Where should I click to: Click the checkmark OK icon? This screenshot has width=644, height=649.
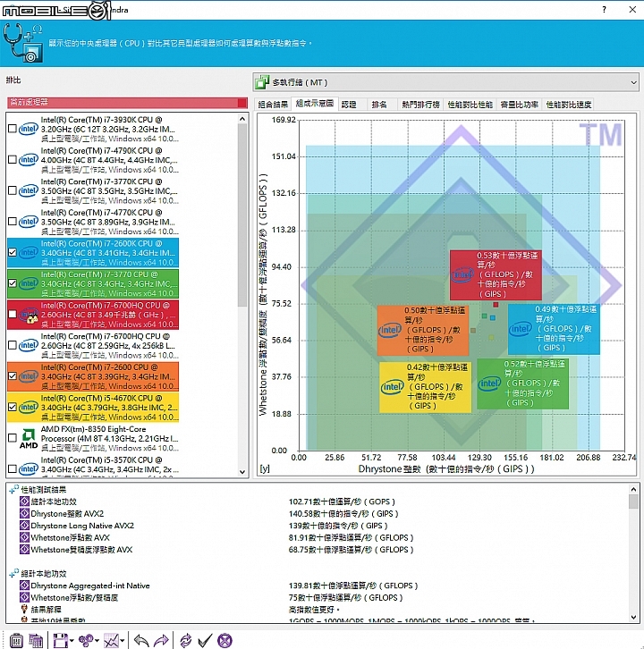[x=205, y=640]
